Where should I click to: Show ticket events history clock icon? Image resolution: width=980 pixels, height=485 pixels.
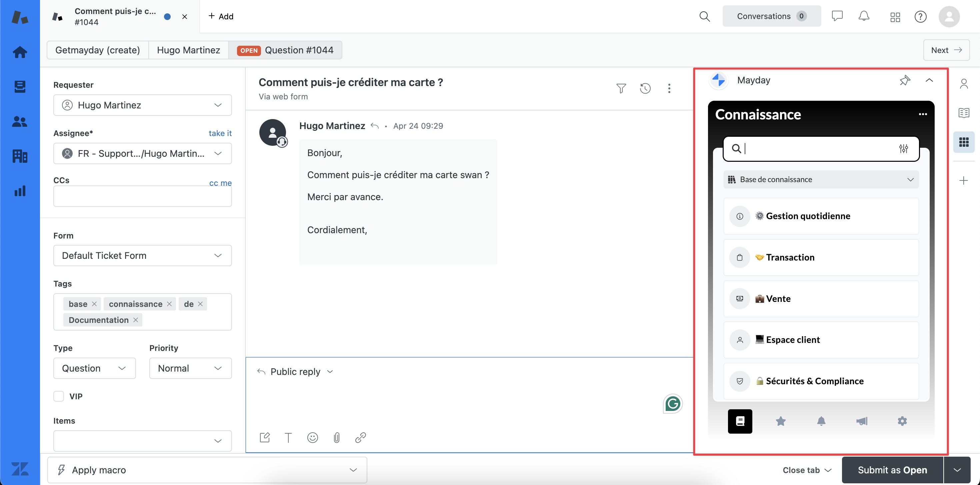pos(645,88)
